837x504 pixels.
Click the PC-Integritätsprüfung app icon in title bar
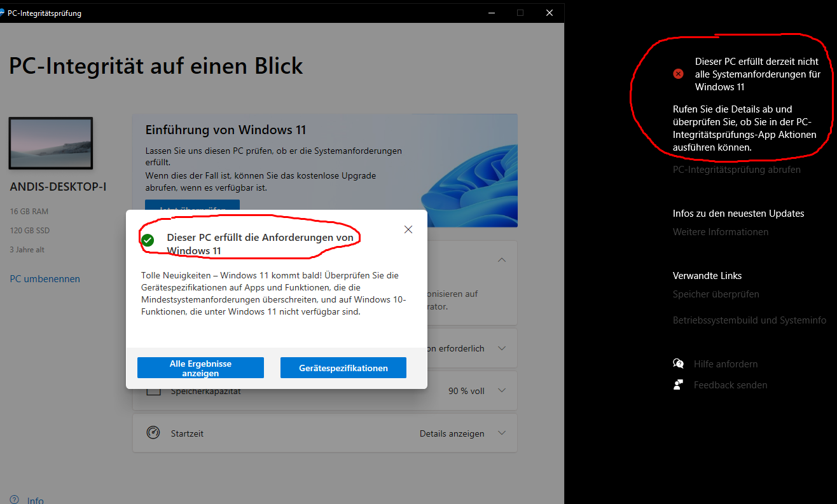tap(2, 13)
